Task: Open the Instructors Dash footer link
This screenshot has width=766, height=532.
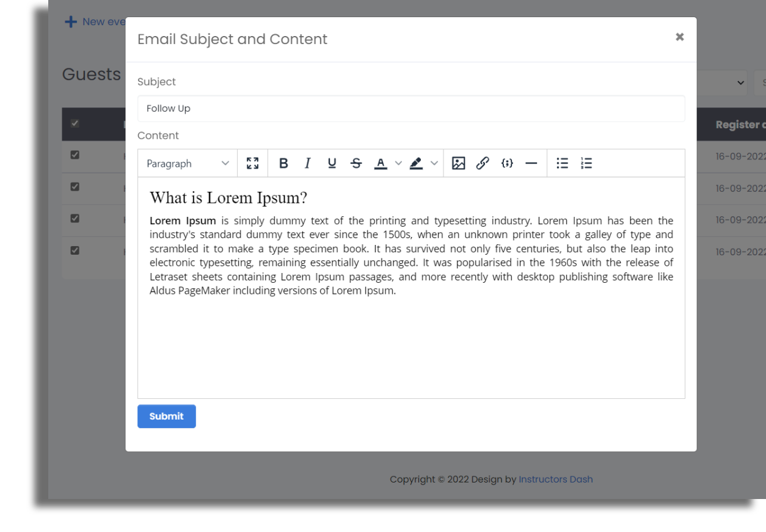Action: point(555,479)
